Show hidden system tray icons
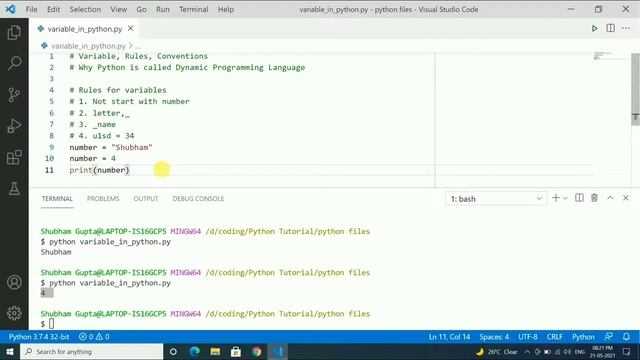640x360 pixels. [527, 351]
